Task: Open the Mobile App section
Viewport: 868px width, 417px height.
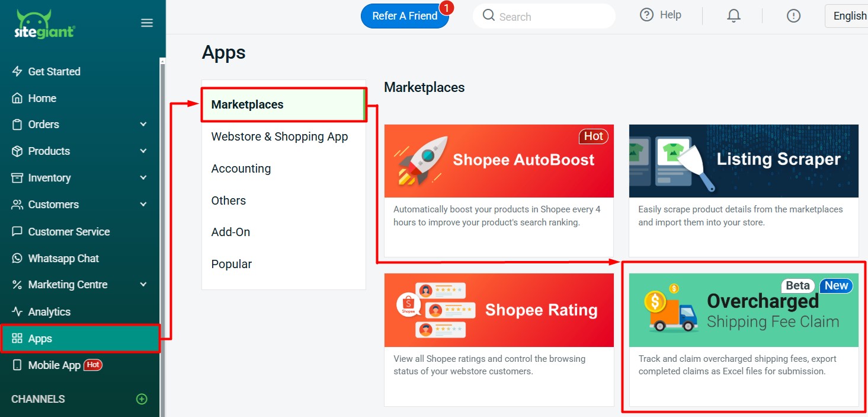Action: pyautogui.click(x=55, y=365)
